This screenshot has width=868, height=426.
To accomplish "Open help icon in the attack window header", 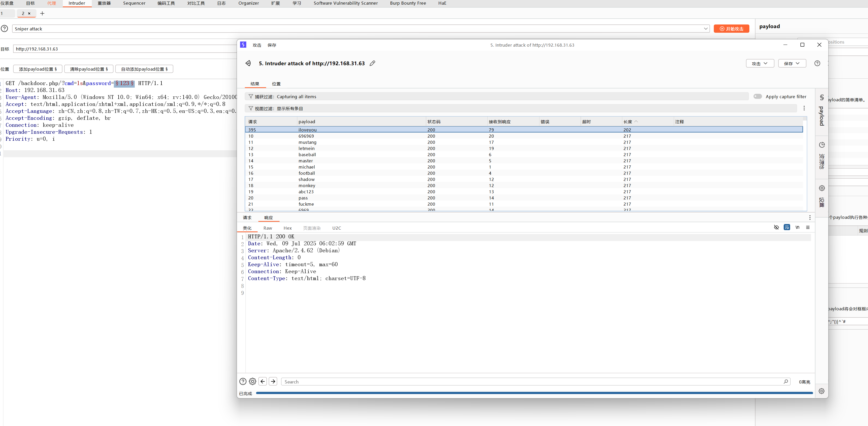I will 817,63.
